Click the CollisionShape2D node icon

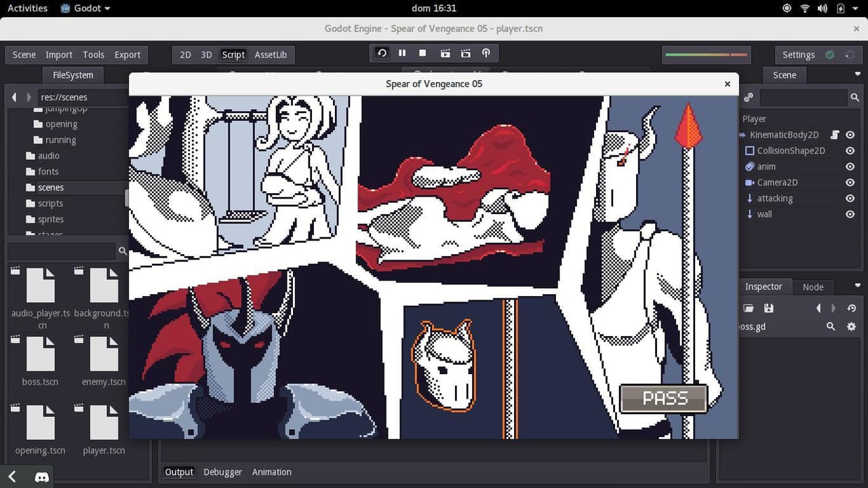(x=749, y=150)
